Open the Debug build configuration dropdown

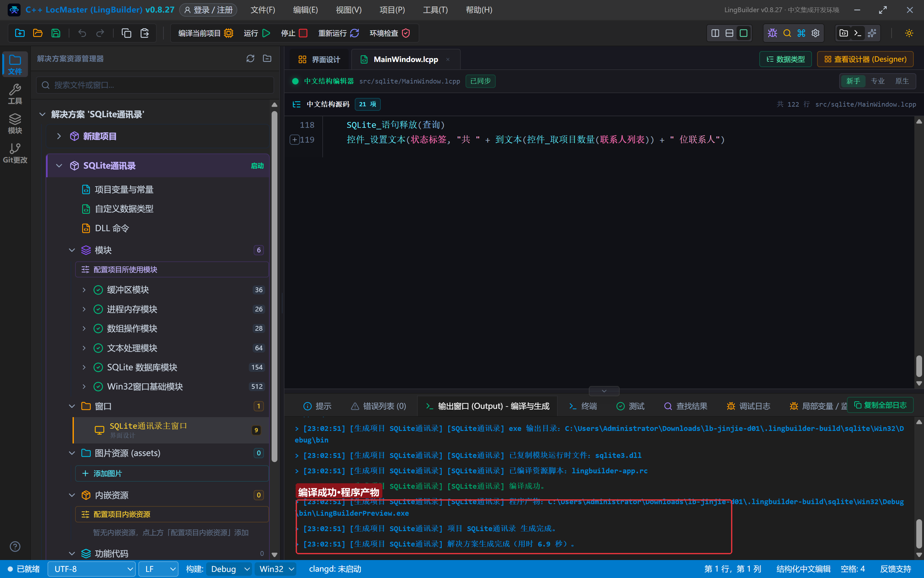click(229, 569)
